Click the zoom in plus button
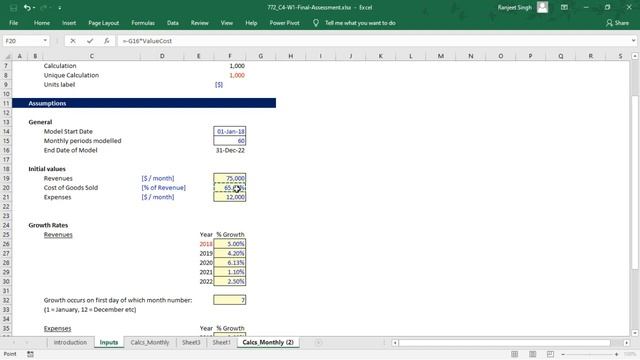This screenshot has width=640, height=360. [616, 354]
